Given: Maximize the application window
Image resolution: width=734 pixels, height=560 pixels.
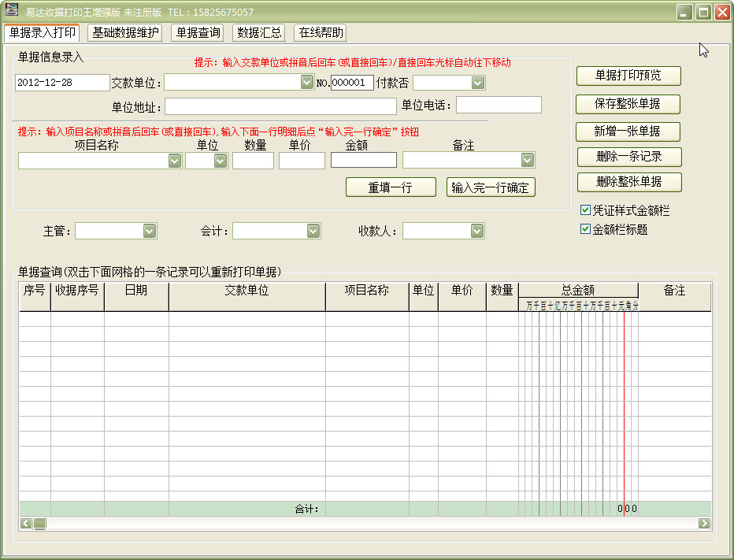Looking at the screenshot, I should click(x=703, y=12).
